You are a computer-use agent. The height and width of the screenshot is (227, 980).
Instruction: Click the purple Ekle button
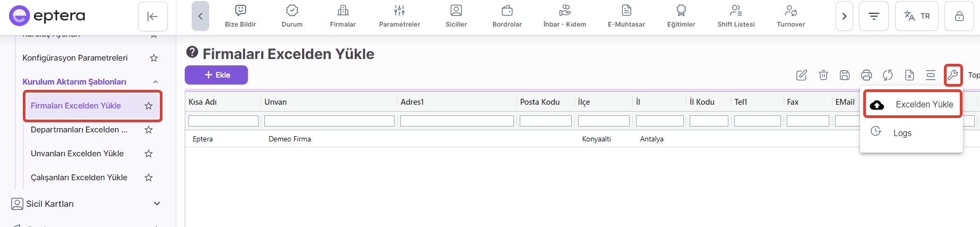click(x=216, y=75)
